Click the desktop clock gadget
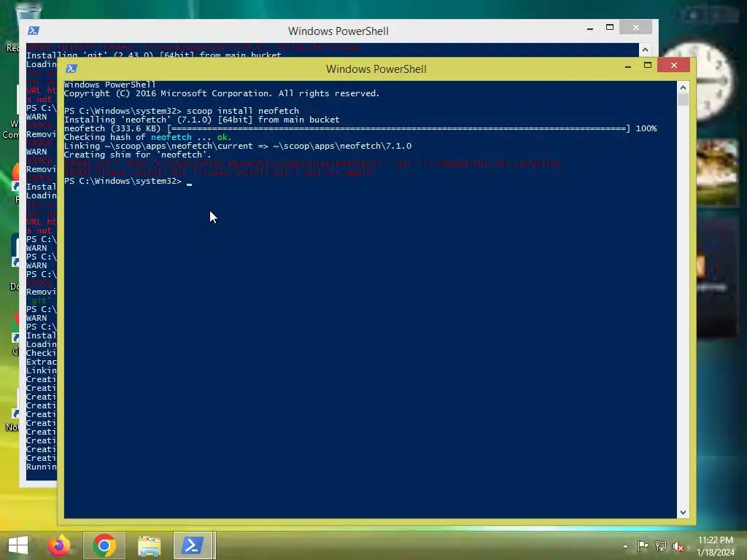The width and height of the screenshot is (747, 560). 698,82
